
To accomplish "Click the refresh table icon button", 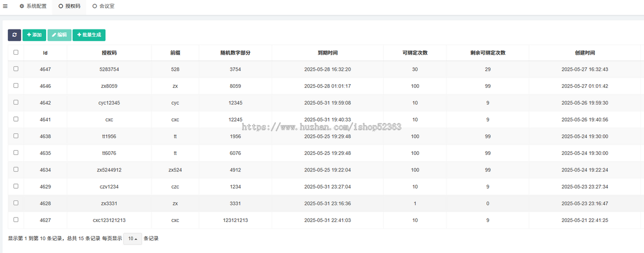I will (x=14, y=35).
